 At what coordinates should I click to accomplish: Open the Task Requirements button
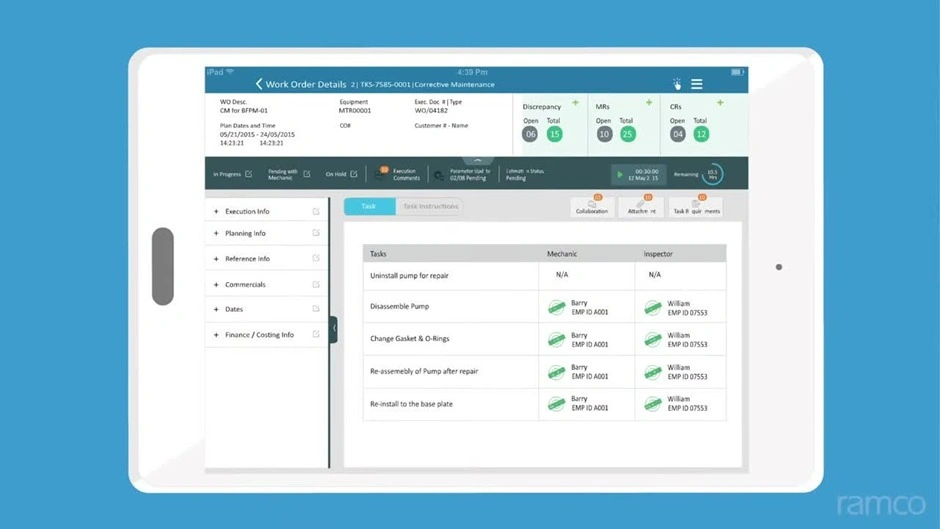pos(696,207)
